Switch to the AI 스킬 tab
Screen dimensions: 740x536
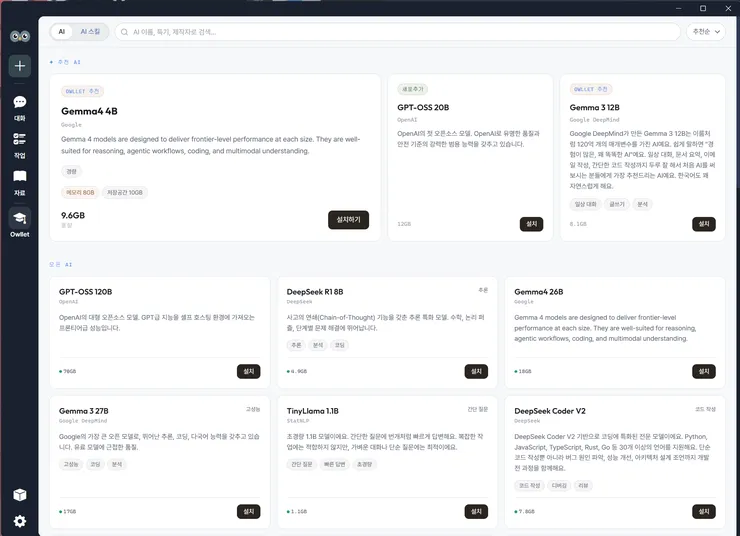(x=90, y=32)
